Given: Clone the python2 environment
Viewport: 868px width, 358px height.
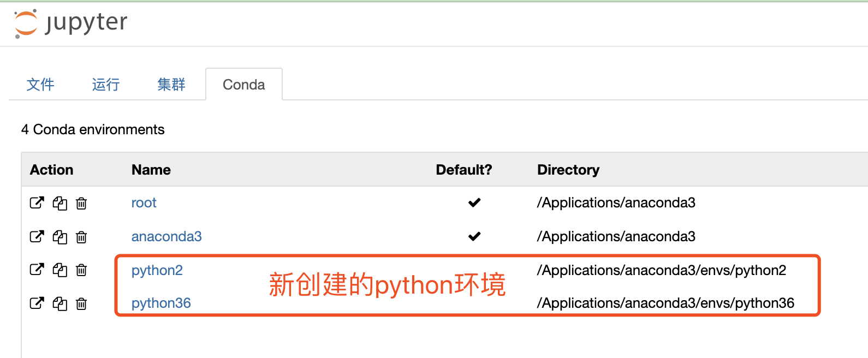Looking at the screenshot, I should click(60, 270).
